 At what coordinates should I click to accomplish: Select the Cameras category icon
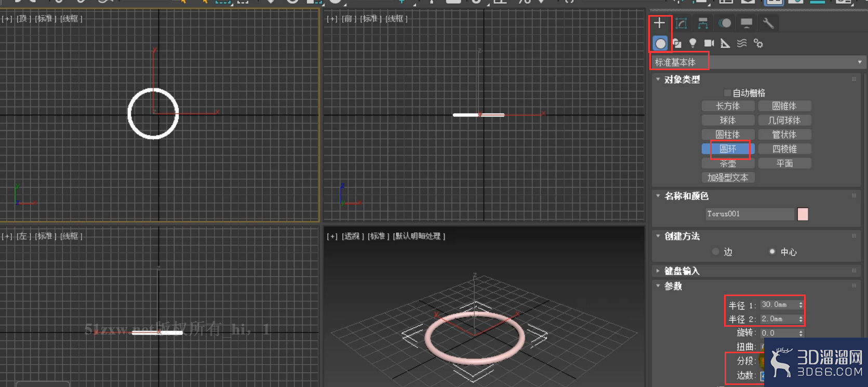pos(709,43)
